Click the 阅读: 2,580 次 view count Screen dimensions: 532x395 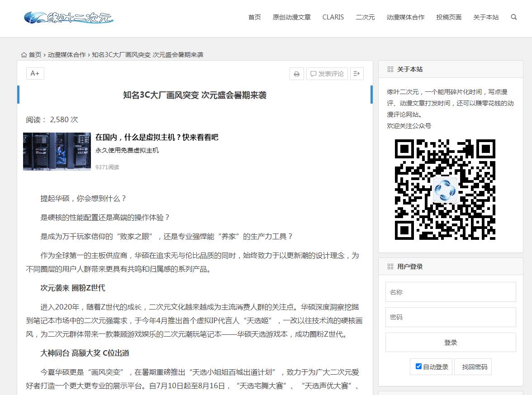[x=52, y=119]
